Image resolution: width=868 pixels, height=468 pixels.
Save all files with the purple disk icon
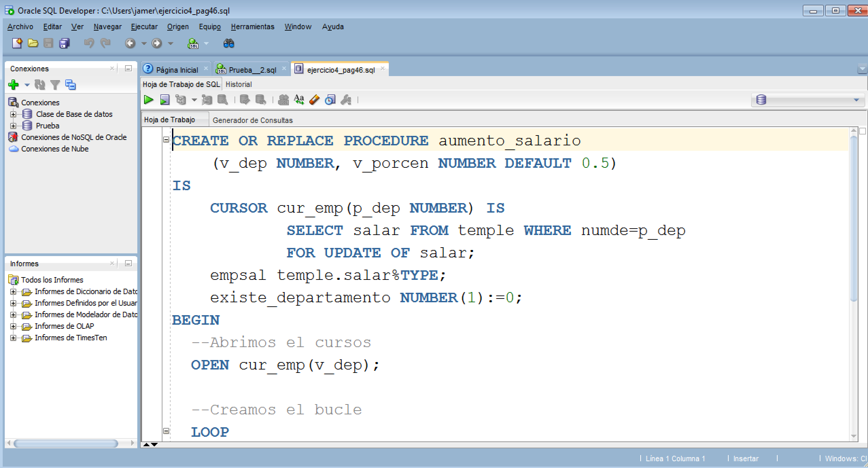[x=64, y=43]
